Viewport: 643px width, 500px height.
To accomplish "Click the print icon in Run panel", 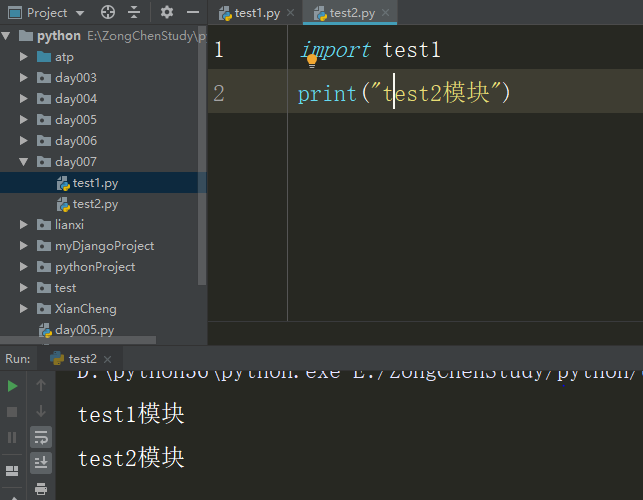I will [41, 488].
